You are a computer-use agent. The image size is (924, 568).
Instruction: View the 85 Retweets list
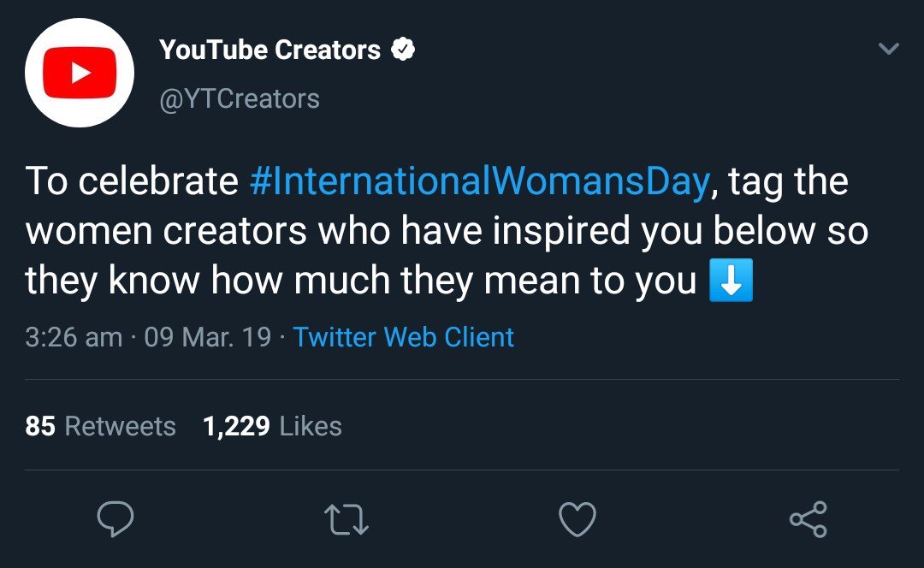tap(100, 426)
